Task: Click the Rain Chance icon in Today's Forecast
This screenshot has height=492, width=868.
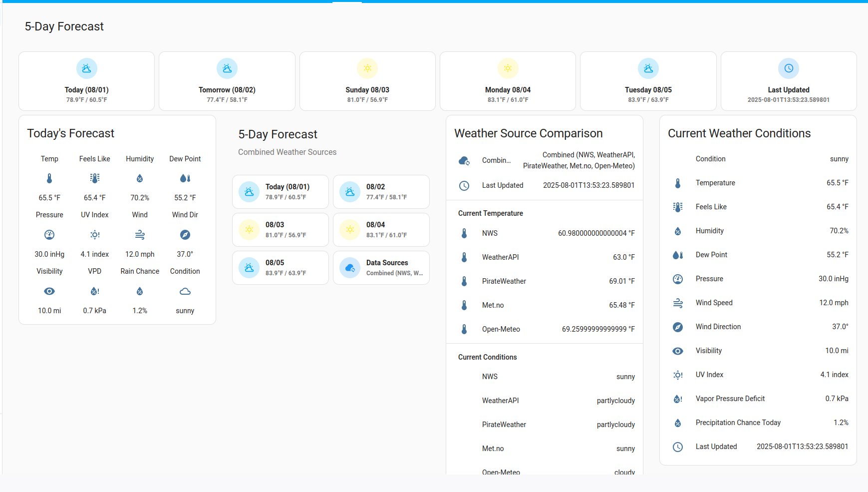Action: [140, 291]
